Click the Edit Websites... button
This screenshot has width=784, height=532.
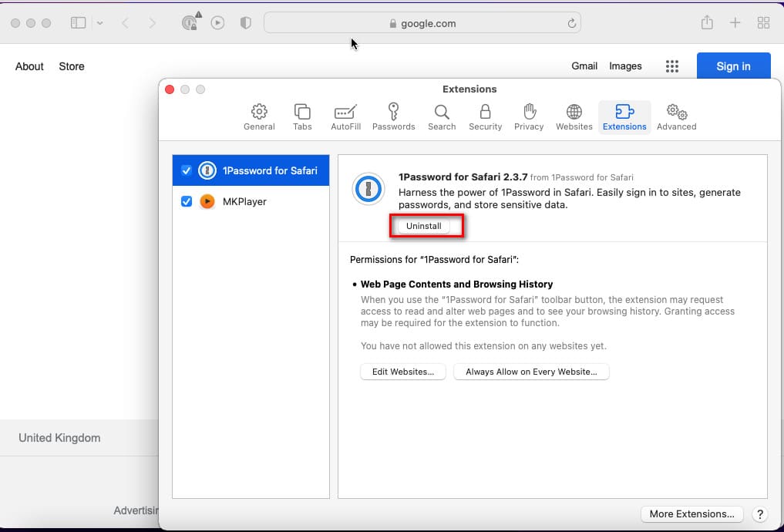coord(403,372)
